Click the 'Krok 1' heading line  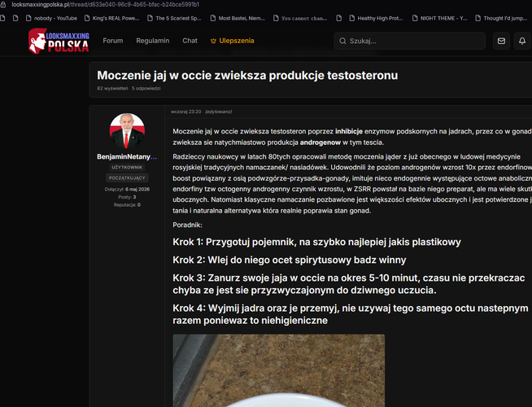click(317, 242)
